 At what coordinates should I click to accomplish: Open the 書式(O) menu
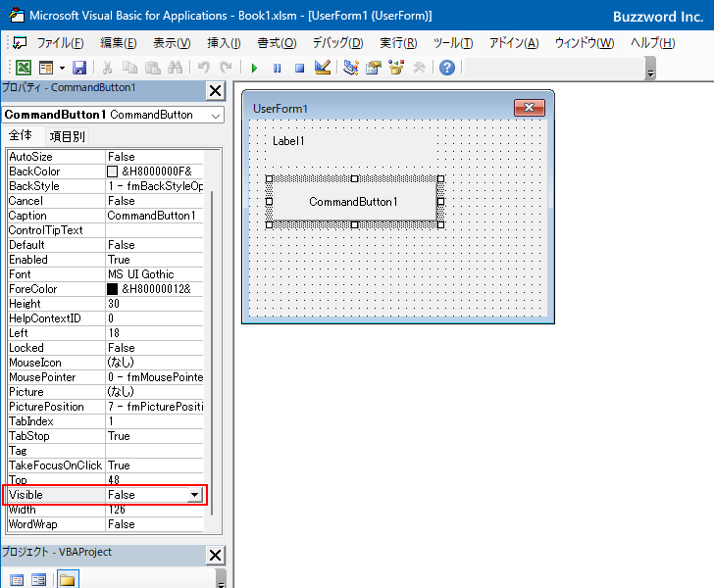[277, 43]
